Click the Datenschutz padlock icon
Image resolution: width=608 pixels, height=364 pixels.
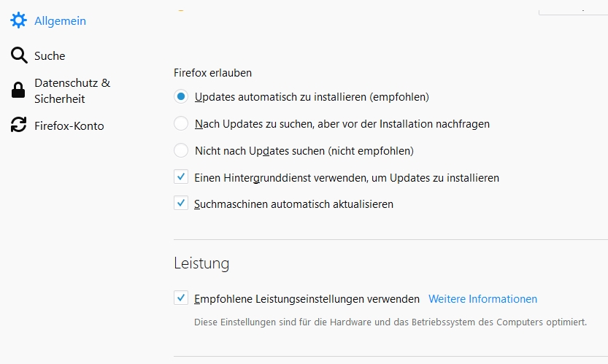tap(18, 90)
